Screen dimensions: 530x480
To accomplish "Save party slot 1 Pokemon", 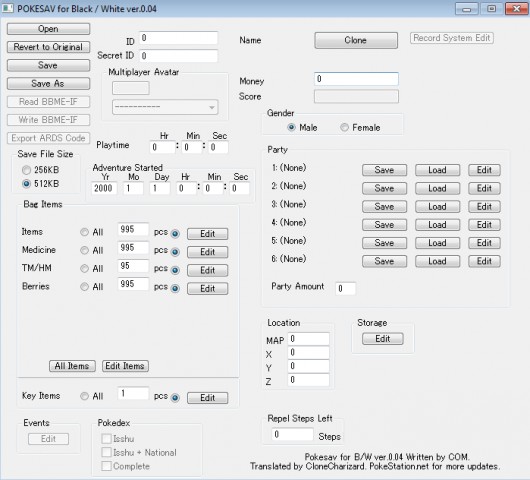I will coord(384,170).
